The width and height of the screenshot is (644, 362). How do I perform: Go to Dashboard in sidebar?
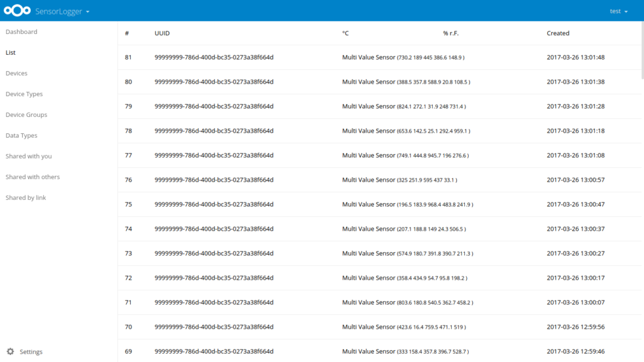coord(21,31)
